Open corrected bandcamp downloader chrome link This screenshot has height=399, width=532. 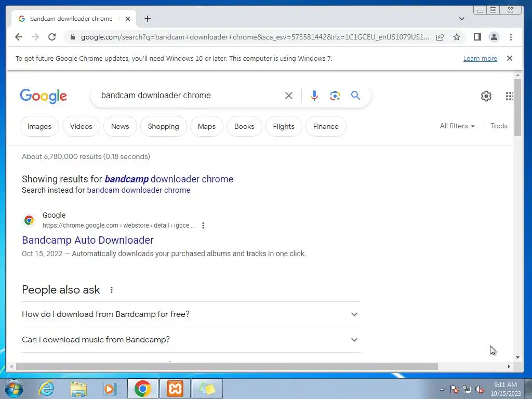point(169,179)
